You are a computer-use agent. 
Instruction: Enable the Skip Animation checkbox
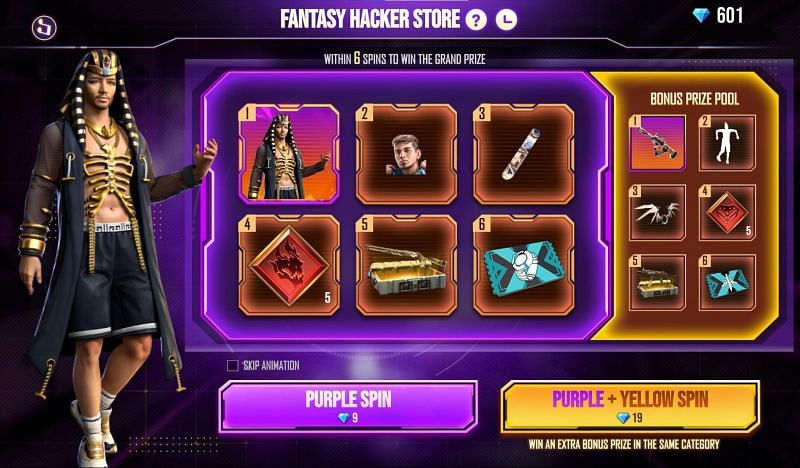tap(233, 365)
